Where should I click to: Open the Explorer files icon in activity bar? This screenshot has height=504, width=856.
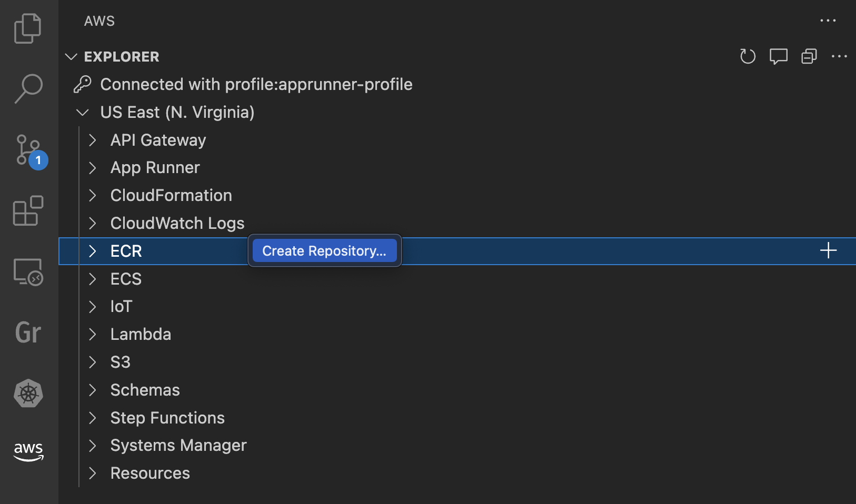(x=28, y=28)
